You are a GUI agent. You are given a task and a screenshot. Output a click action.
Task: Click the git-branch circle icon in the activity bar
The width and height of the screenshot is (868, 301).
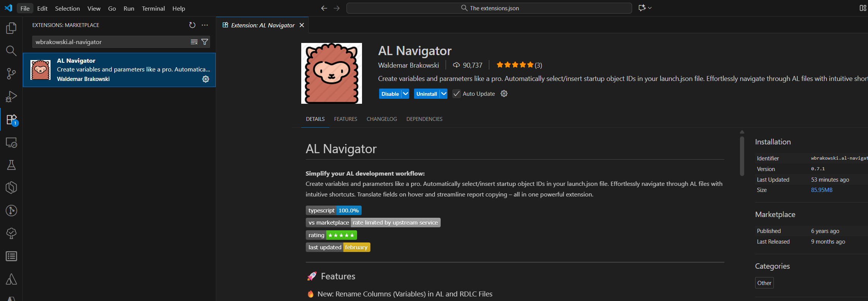(x=11, y=211)
